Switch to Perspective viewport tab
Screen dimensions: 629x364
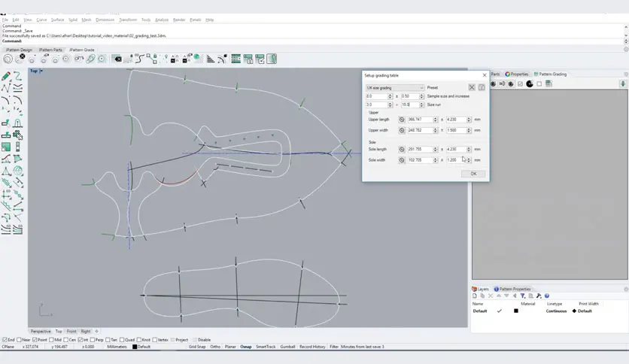41,331
